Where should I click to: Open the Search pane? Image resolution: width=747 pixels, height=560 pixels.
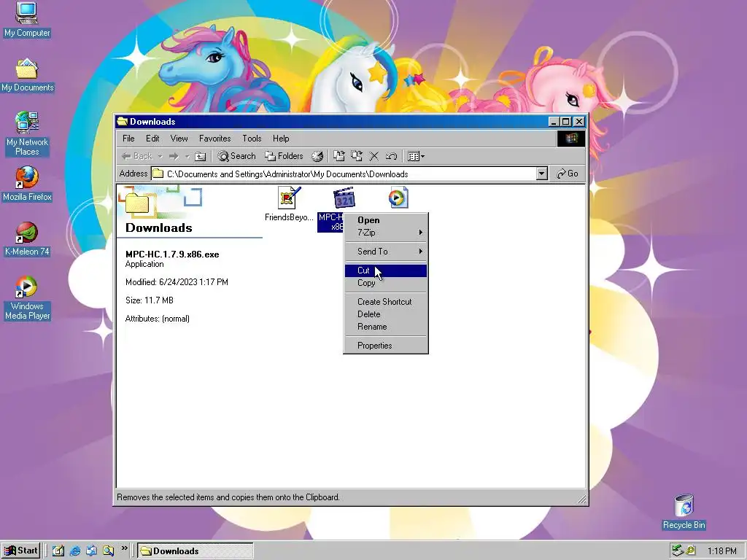point(237,156)
